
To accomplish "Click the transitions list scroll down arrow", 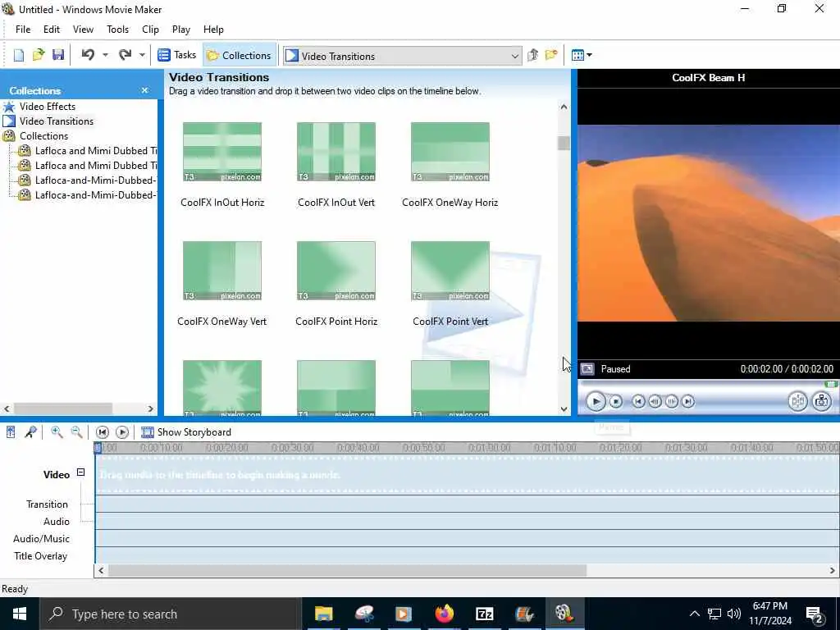I will (564, 409).
